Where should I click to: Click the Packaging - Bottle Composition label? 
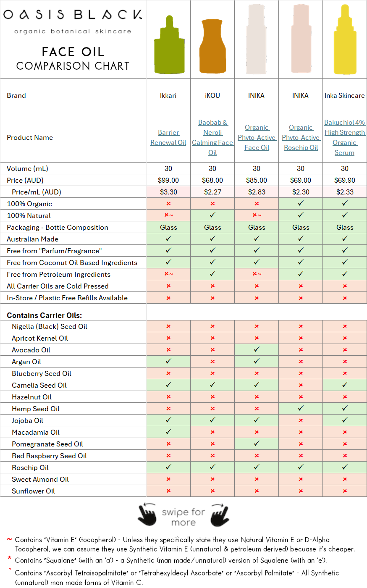coord(58,227)
